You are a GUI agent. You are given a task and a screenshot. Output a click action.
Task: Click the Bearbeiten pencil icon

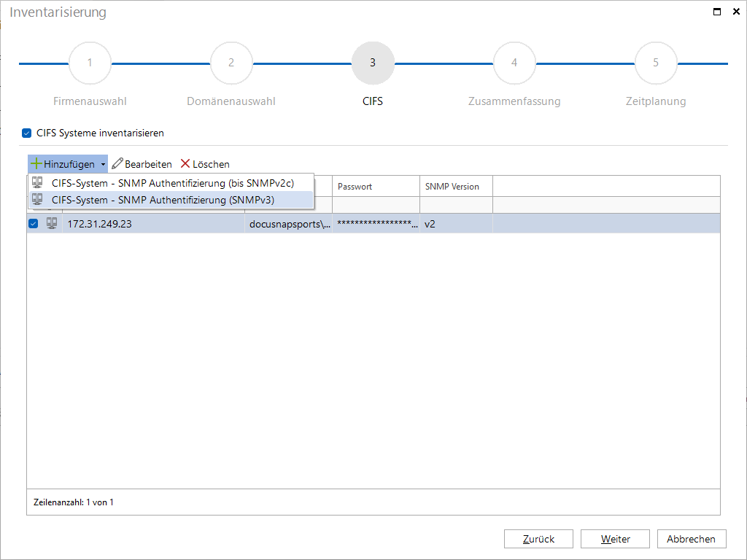tap(117, 164)
